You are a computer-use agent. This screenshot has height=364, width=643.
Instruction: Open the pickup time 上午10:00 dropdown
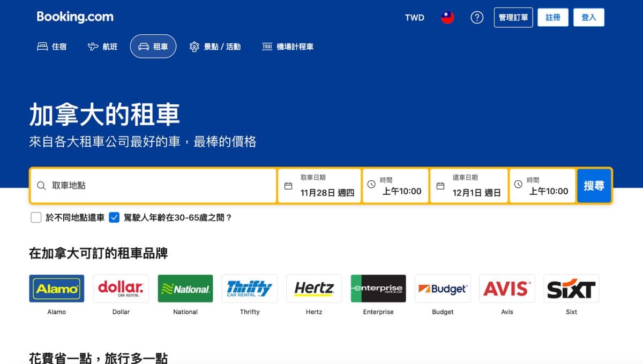coord(395,186)
